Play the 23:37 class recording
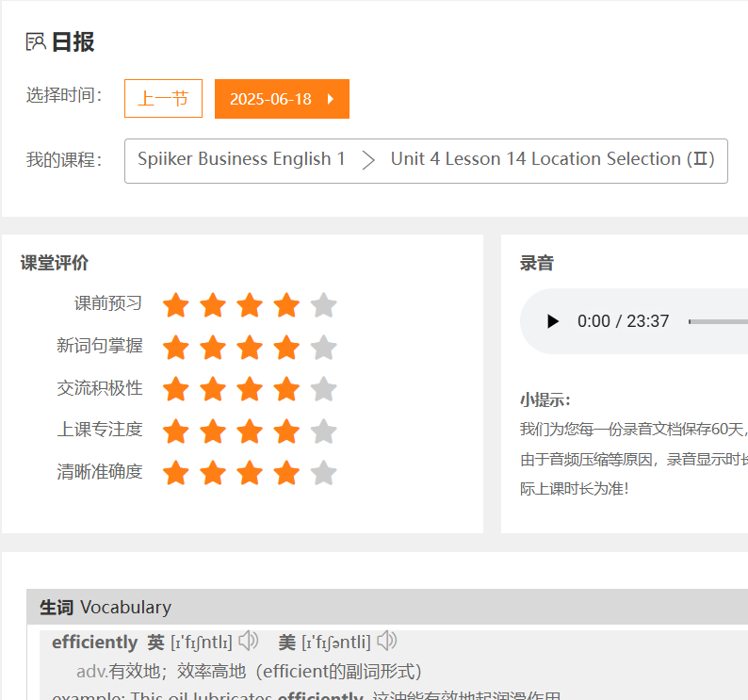 pyautogui.click(x=552, y=321)
